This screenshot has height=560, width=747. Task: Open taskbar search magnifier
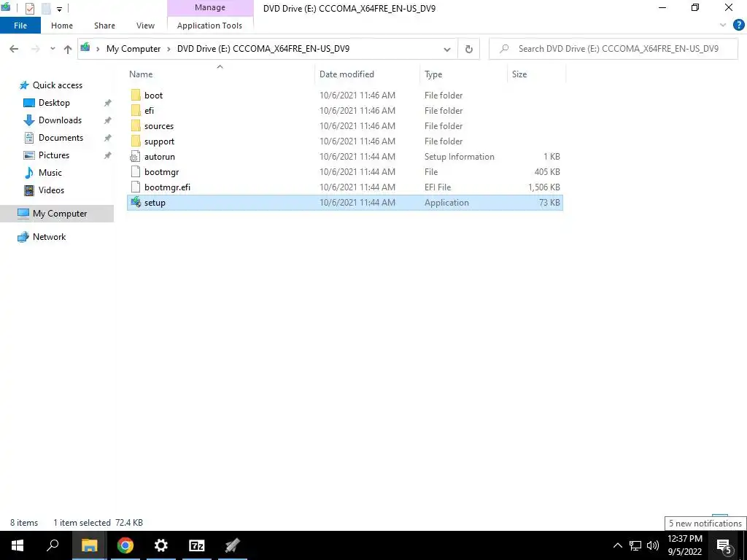point(53,545)
